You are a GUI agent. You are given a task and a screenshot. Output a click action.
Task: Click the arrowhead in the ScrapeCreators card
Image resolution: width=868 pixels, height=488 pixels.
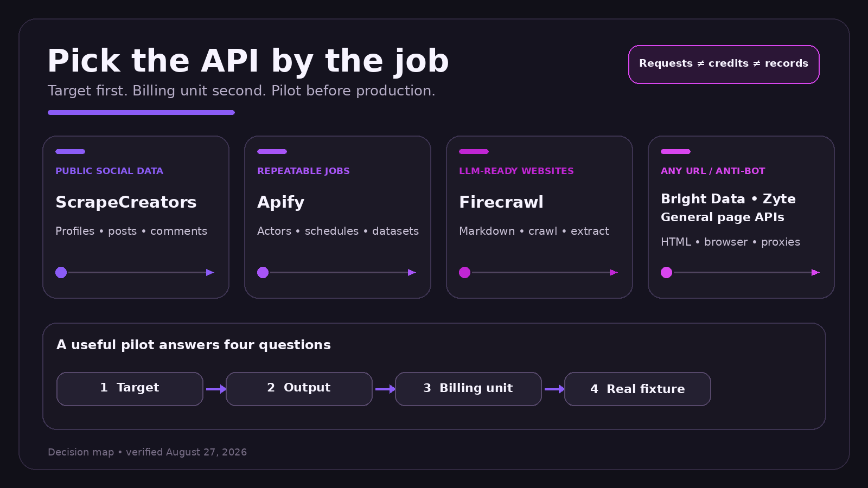point(210,272)
